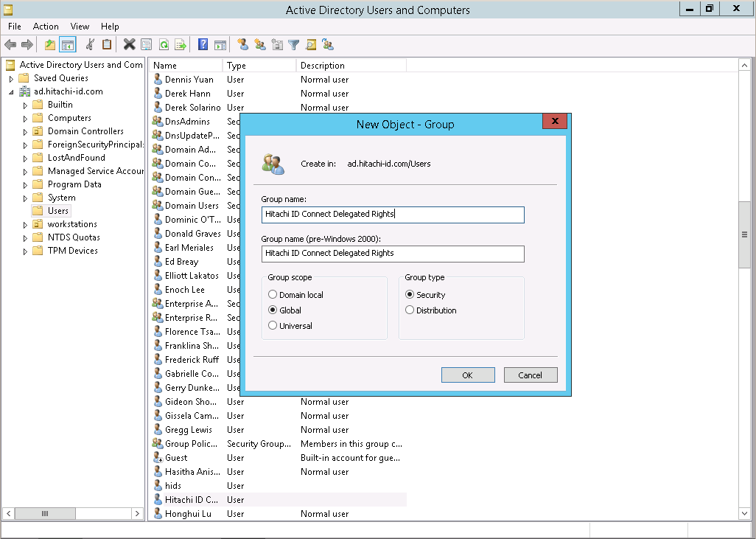Click the pre-Windows 2000 group name field
The height and width of the screenshot is (539, 756).
point(393,254)
